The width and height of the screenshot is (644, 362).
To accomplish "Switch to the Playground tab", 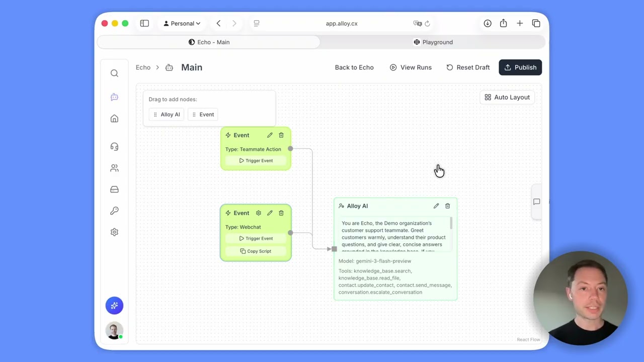I will click(x=433, y=42).
